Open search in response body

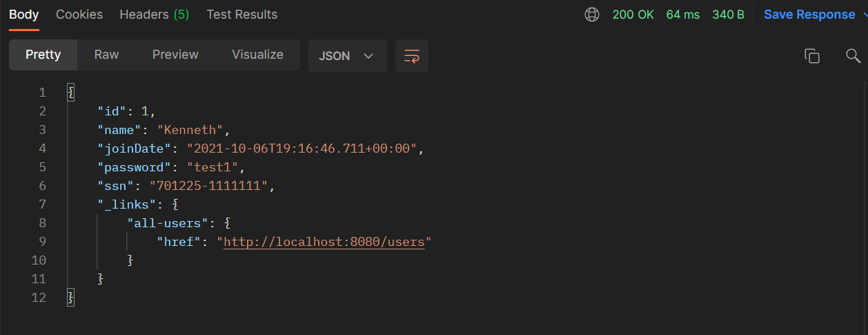(x=854, y=56)
